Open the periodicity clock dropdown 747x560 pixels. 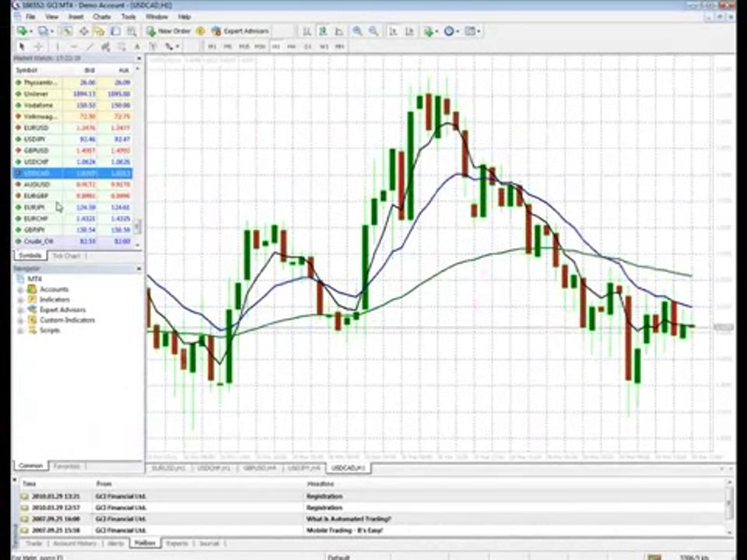(x=451, y=31)
